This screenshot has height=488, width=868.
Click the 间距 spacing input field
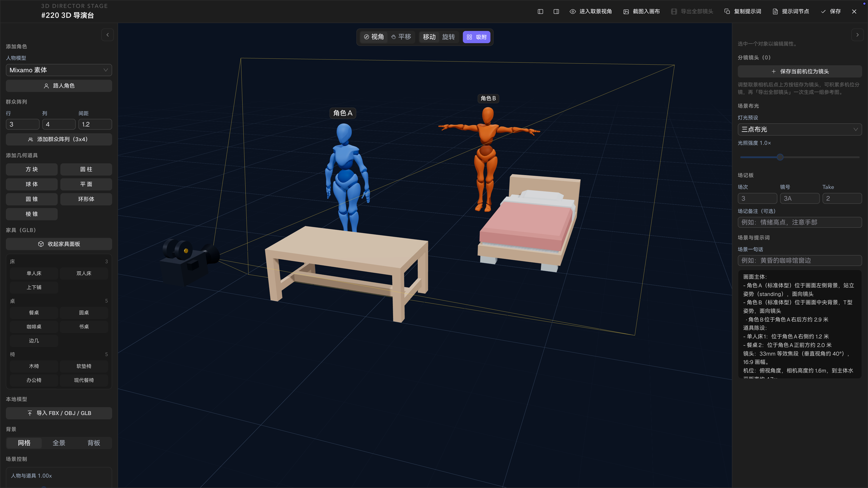coord(95,124)
